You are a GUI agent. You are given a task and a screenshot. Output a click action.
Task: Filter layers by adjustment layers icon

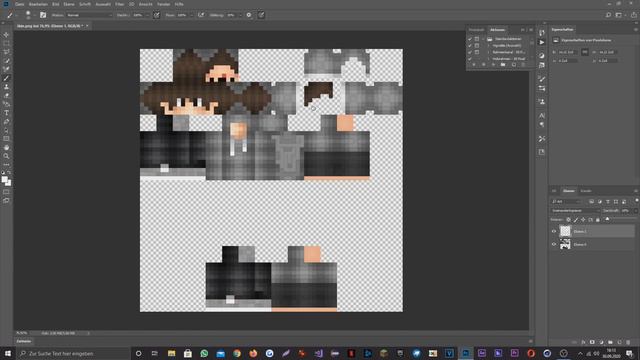(x=600, y=202)
